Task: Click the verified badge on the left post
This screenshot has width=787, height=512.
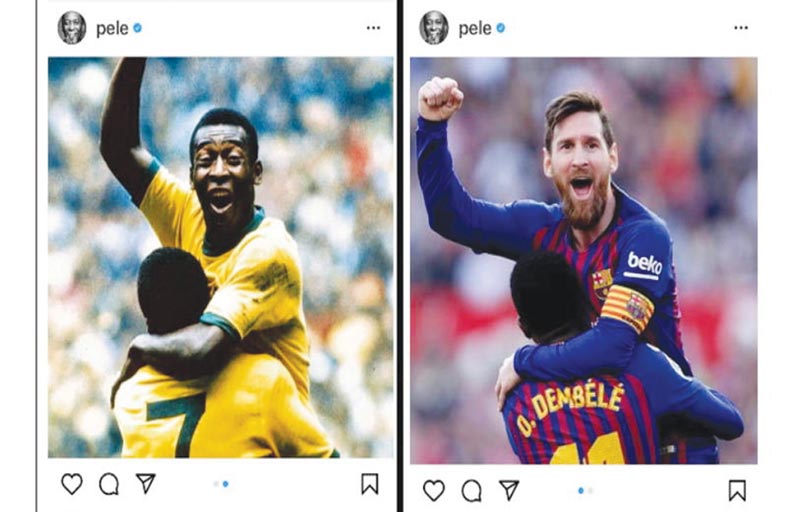Action: (137, 28)
